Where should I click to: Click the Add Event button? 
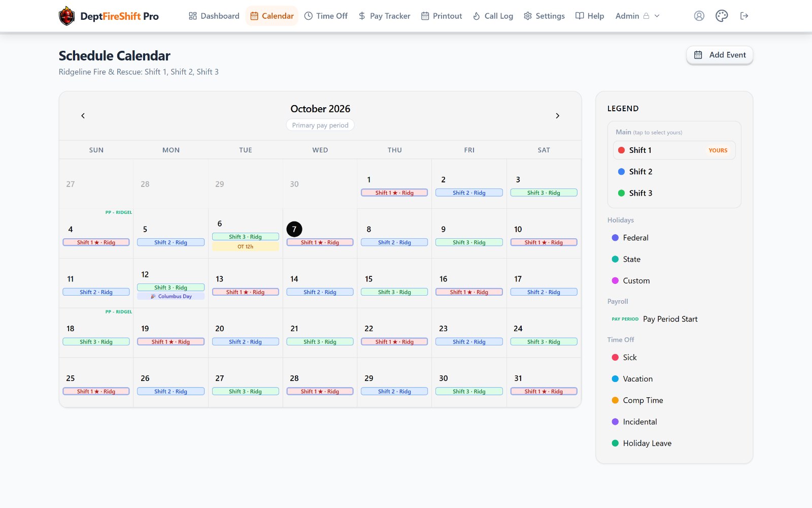720,55
